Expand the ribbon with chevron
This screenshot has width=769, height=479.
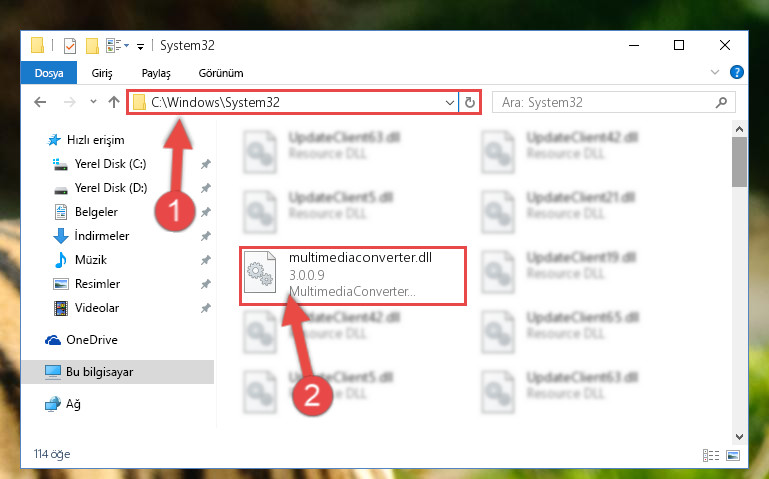(715, 73)
